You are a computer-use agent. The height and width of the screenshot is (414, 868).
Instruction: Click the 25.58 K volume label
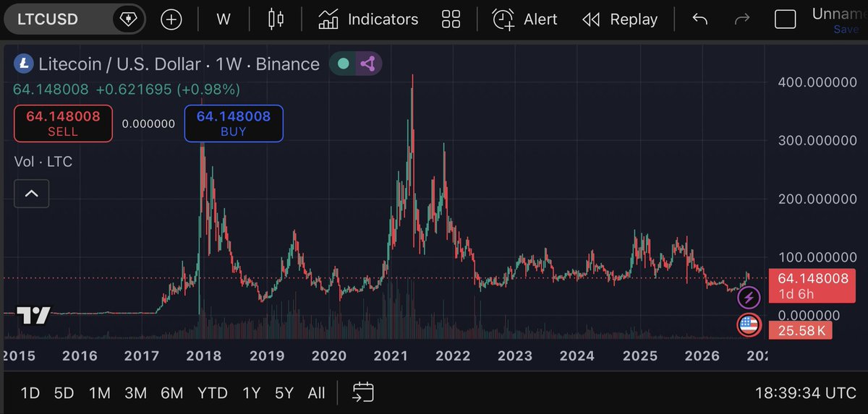(x=801, y=331)
